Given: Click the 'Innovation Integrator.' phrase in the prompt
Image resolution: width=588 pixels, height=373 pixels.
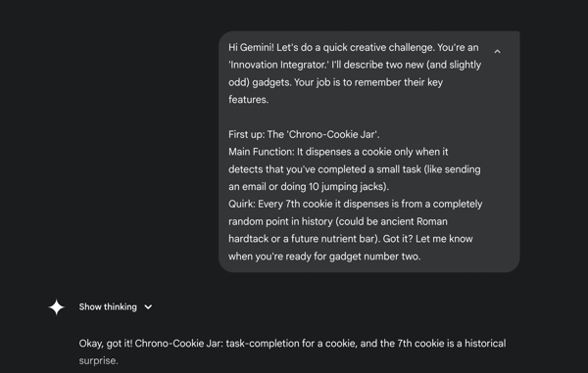Looking at the screenshot, I should point(278,65).
